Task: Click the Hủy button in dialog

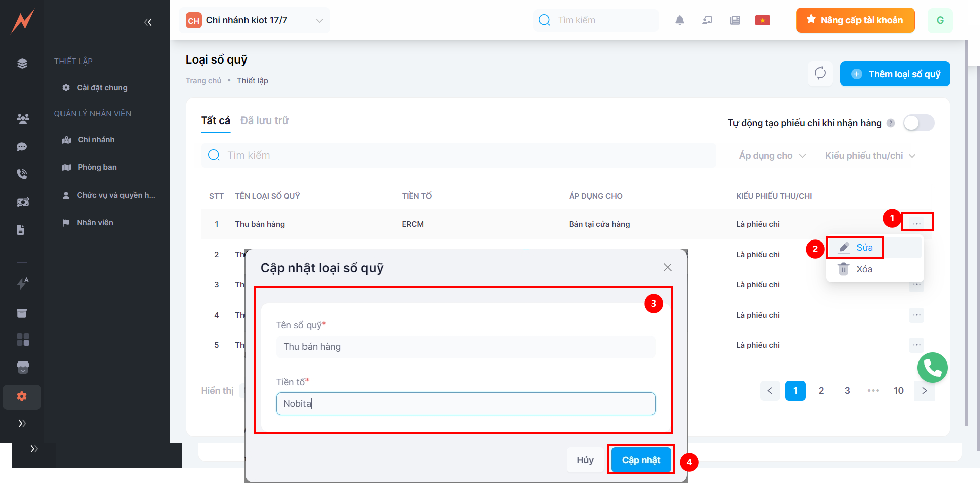Action: 585,460
